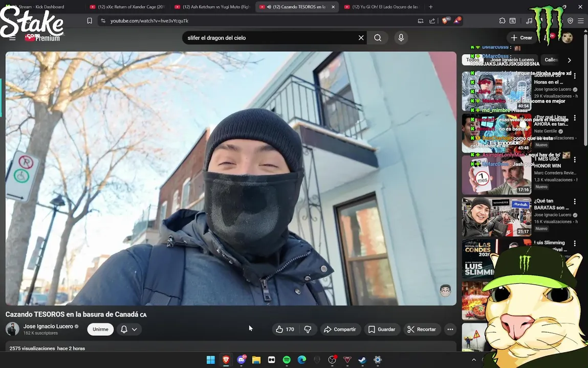Click the main video player to pause
The height and width of the screenshot is (368, 588).
tap(231, 178)
